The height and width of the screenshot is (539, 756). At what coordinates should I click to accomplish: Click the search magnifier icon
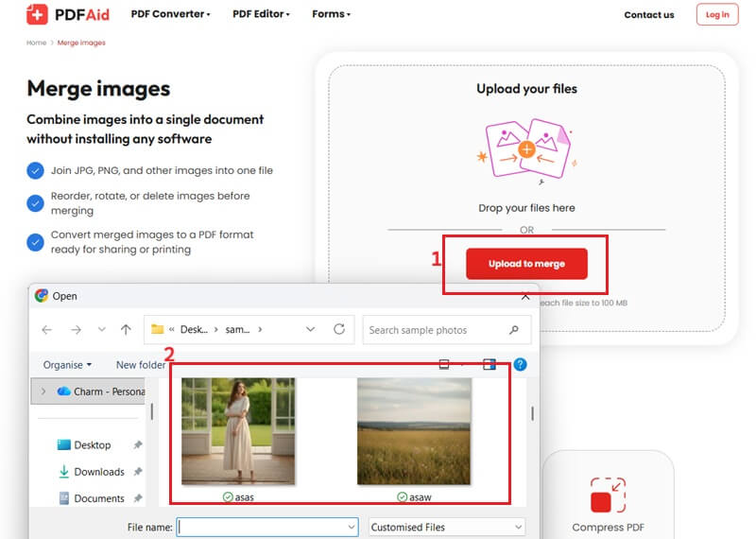point(514,330)
